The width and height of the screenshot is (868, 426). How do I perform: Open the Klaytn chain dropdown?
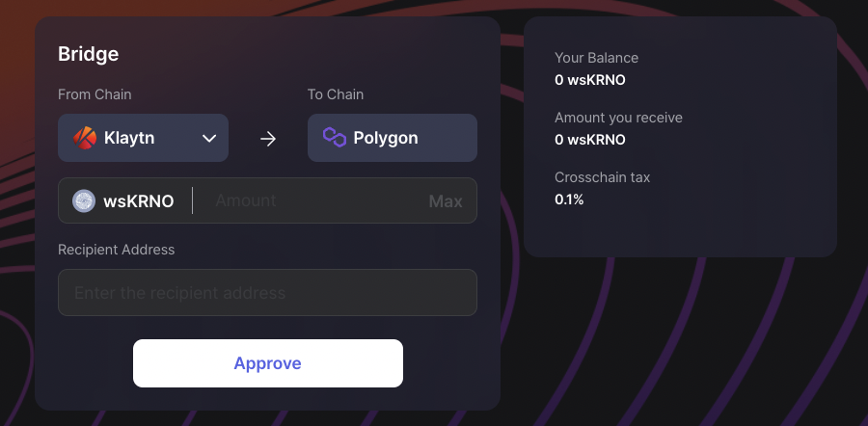[143, 138]
